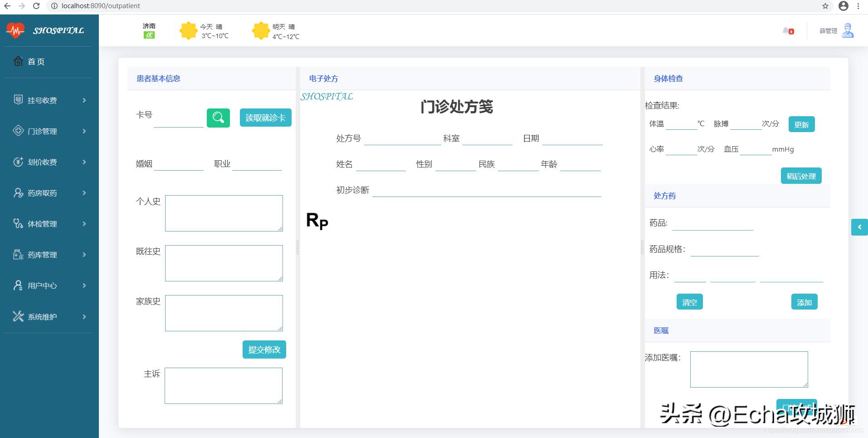Expand the 门诊管理 submenu chevron
This screenshot has width=868, height=438.
pos(84,131)
